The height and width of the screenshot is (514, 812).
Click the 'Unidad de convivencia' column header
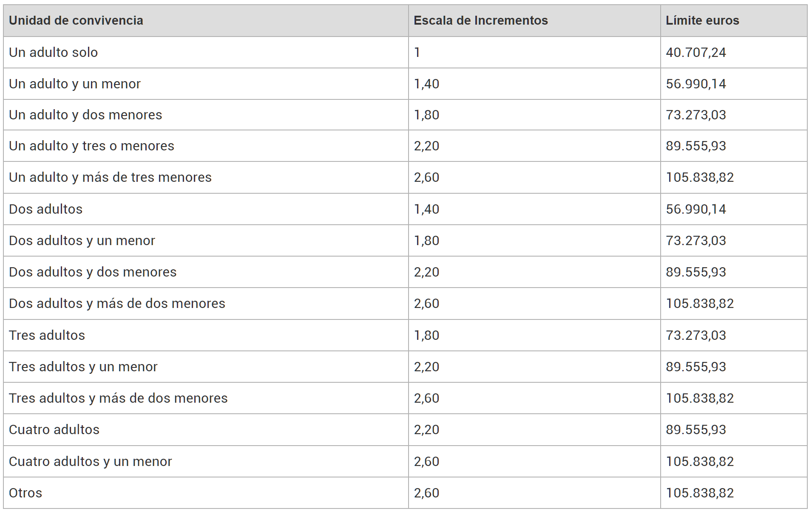pyautogui.click(x=76, y=20)
